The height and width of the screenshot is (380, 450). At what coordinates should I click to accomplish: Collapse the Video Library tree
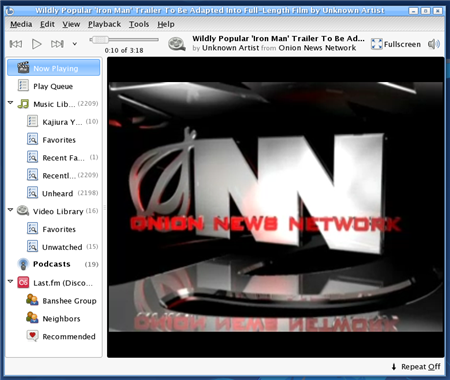(x=10, y=210)
